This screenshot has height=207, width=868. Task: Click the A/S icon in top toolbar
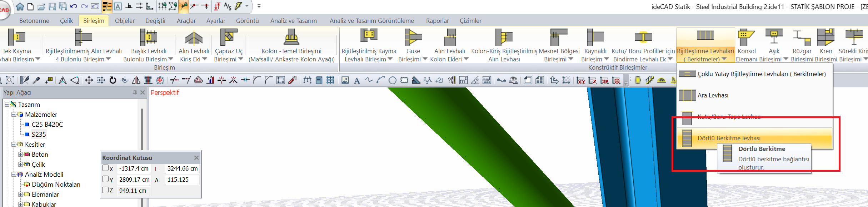pos(228,6)
